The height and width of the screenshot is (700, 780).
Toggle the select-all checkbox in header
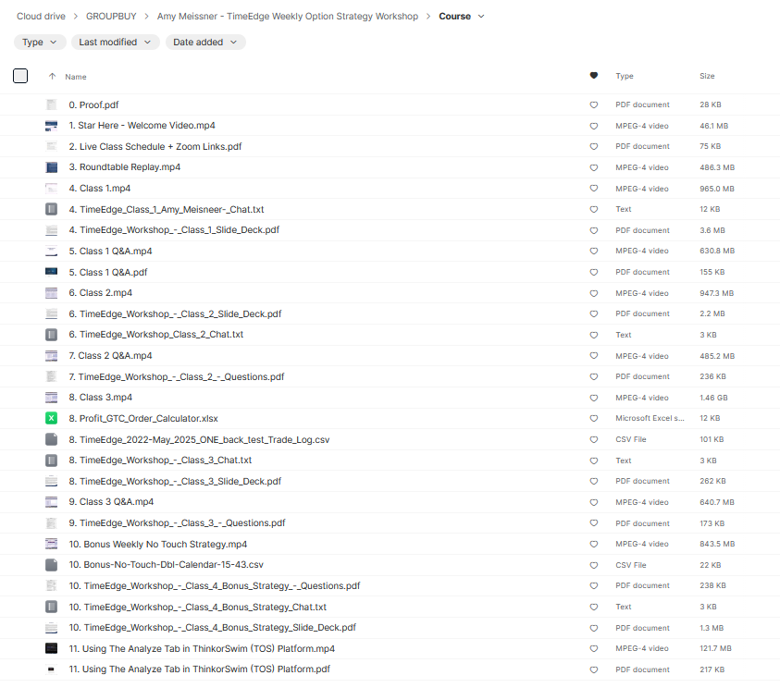[x=20, y=77]
